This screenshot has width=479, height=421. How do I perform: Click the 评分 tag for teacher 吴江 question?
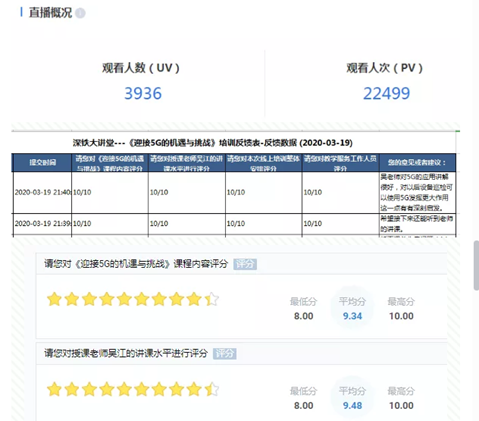(225, 354)
